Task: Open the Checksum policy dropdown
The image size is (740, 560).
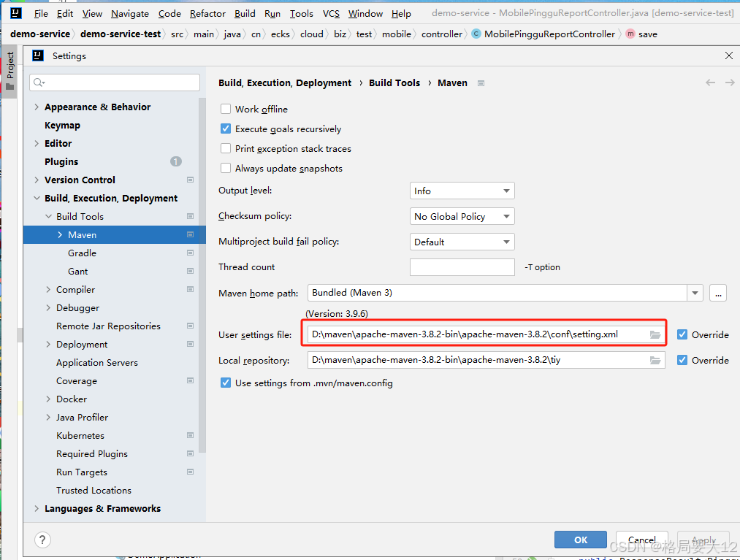Action: point(462,216)
